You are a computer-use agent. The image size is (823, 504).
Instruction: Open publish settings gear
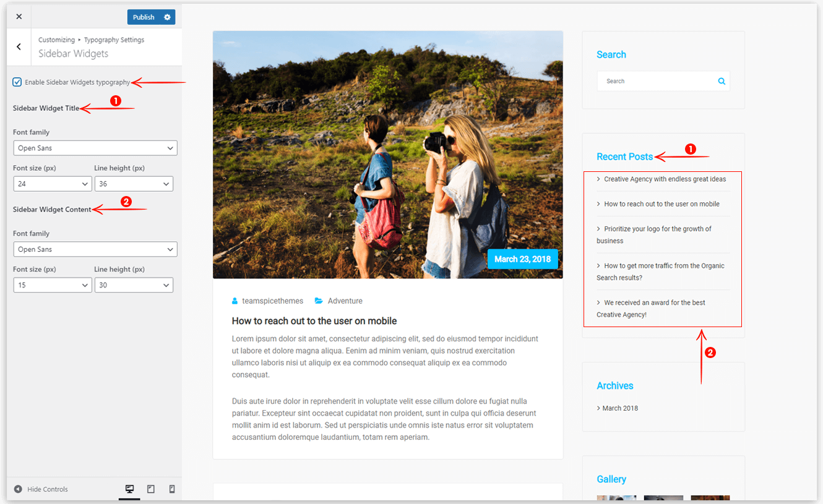[x=167, y=17]
